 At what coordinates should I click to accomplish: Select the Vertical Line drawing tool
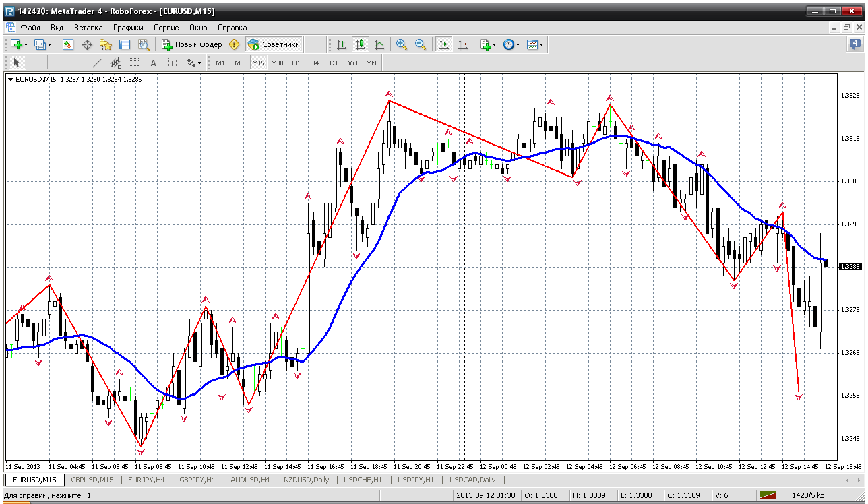[59, 63]
